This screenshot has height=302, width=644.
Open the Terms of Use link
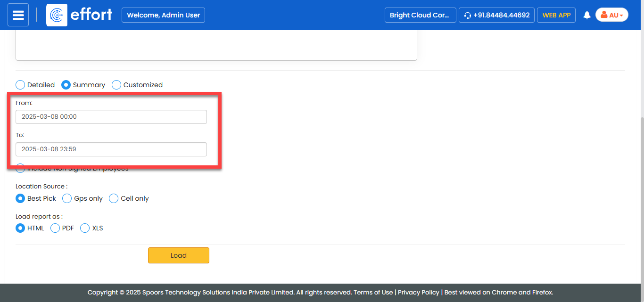pos(373,292)
